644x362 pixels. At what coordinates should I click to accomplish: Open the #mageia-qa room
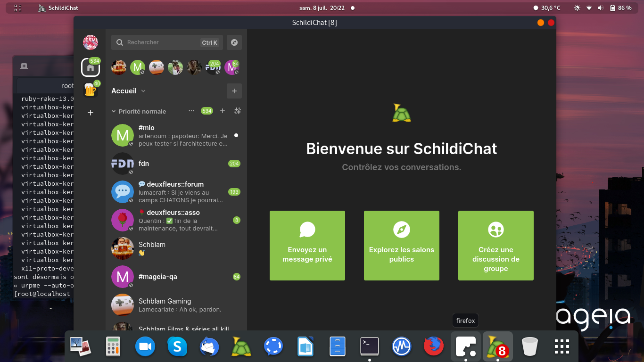pos(176,277)
